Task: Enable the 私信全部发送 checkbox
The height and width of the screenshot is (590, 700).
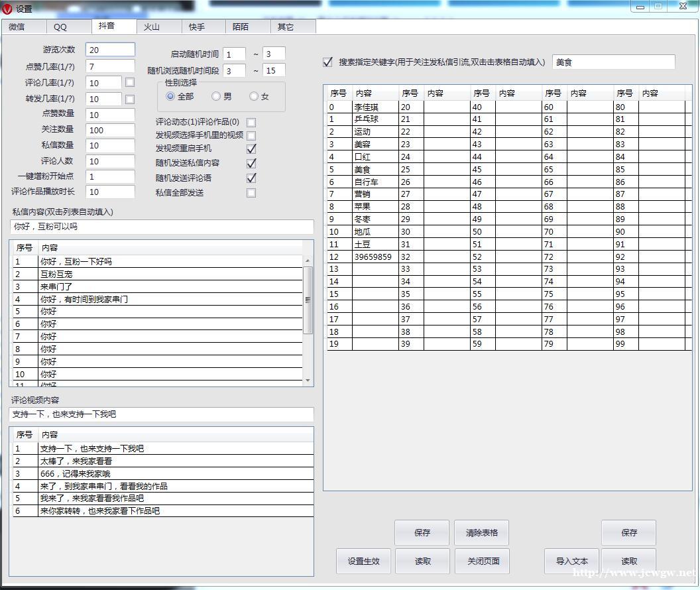Action: click(x=251, y=193)
